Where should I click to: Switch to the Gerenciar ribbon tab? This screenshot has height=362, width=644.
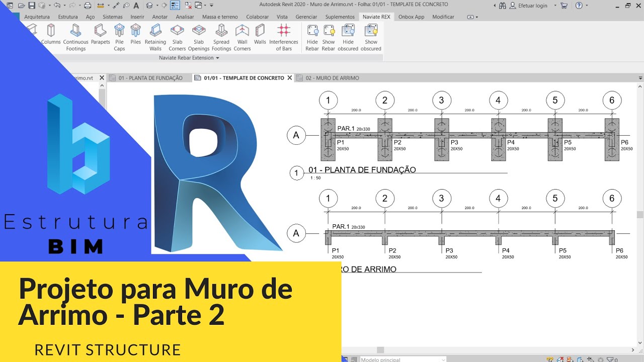306,17
